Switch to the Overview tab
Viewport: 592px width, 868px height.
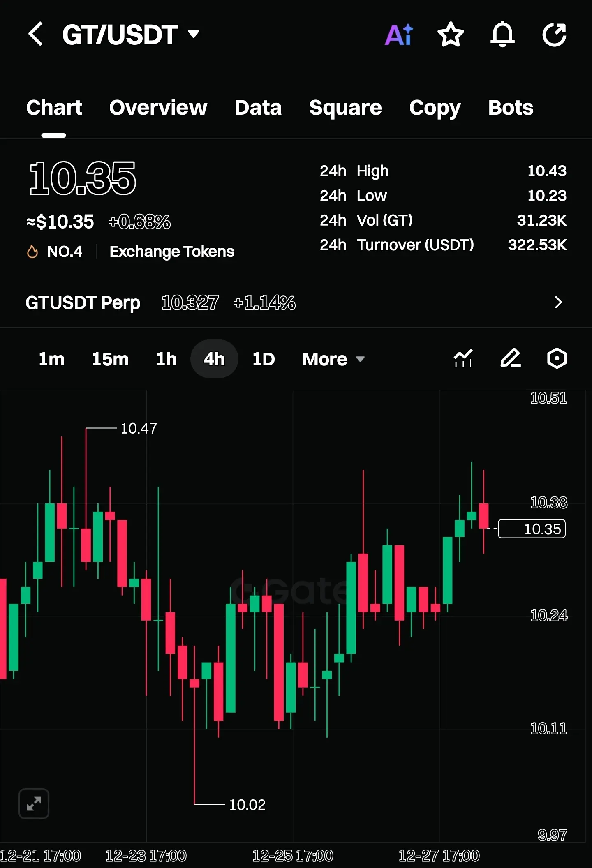tap(158, 108)
